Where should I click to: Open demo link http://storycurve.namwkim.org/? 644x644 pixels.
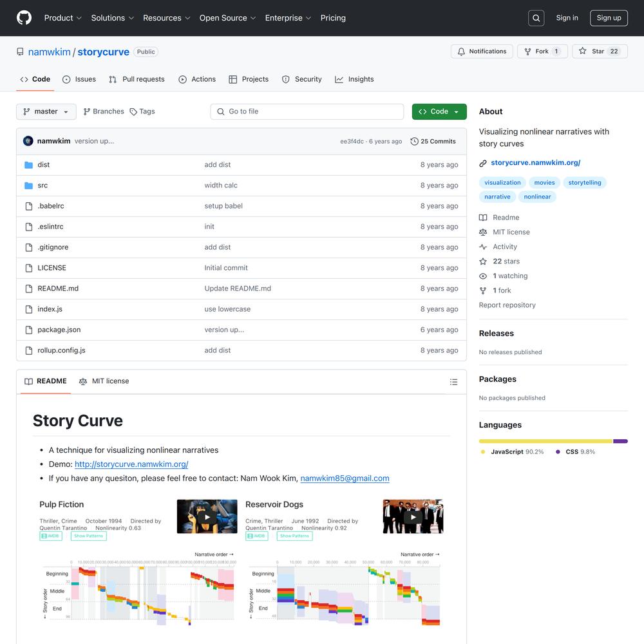[131, 464]
